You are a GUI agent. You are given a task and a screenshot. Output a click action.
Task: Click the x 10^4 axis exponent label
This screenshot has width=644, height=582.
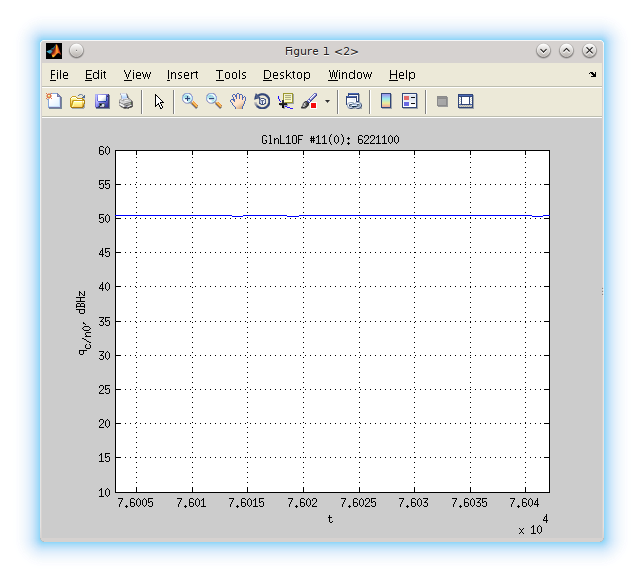pos(533,526)
